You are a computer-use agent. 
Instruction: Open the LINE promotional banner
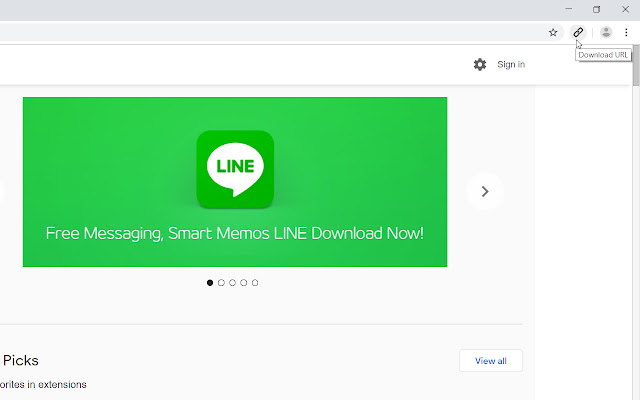click(235, 182)
